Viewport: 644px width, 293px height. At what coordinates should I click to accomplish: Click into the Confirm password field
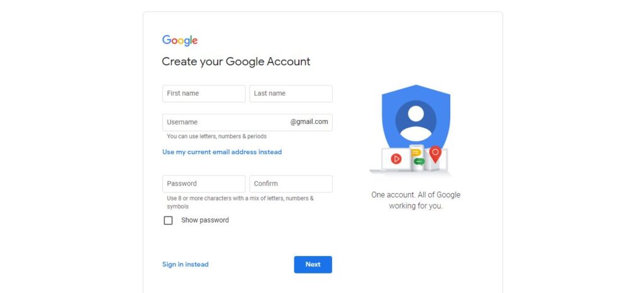(291, 184)
